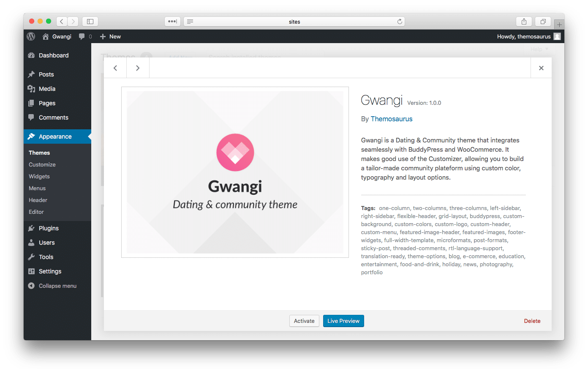
Task: Close the theme details overlay
Action: pos(541,68)
